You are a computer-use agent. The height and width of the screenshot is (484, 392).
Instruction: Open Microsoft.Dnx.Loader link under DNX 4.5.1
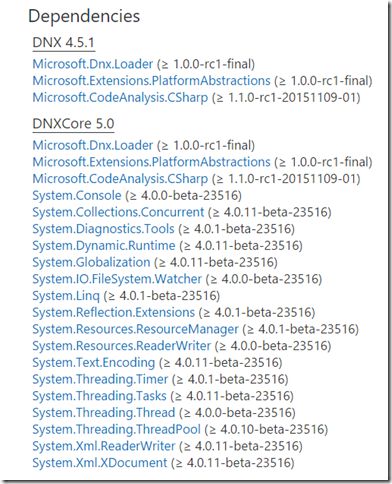pos(93,64)
